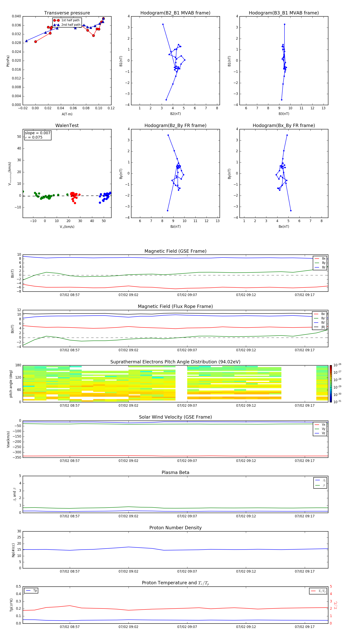Click the 'Pt(nPa)' y-axis label
Viewport: 351px width, 644px height.
[x=8, y=61]
